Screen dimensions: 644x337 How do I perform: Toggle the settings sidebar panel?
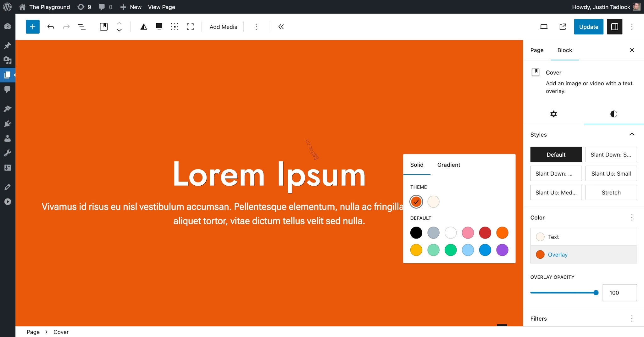tap(614, 27)
